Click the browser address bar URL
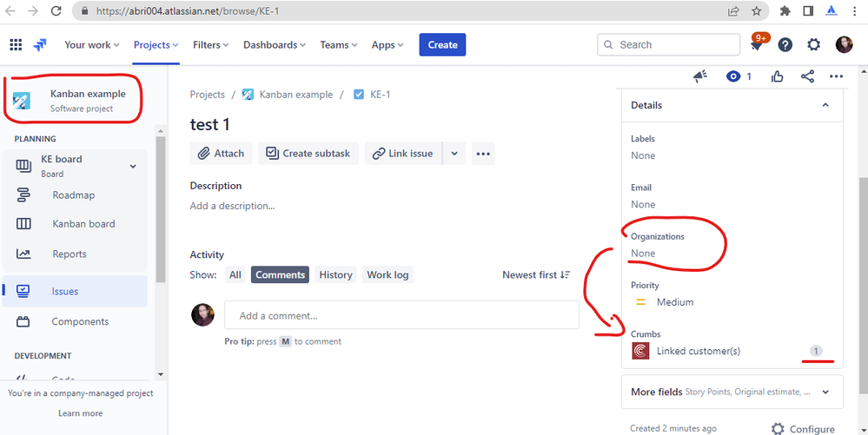Viewport: 868px width, 435px height. tap(188, 11)
